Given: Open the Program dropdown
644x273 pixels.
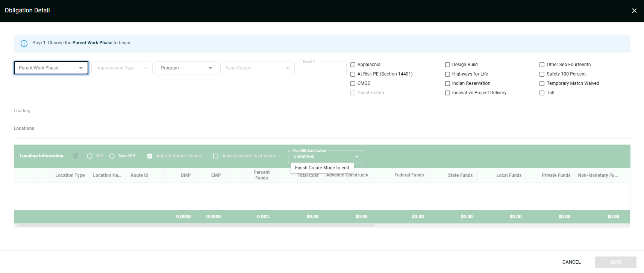Looking at the screenshot, I should pyautogui.click(x=186, y=68).
